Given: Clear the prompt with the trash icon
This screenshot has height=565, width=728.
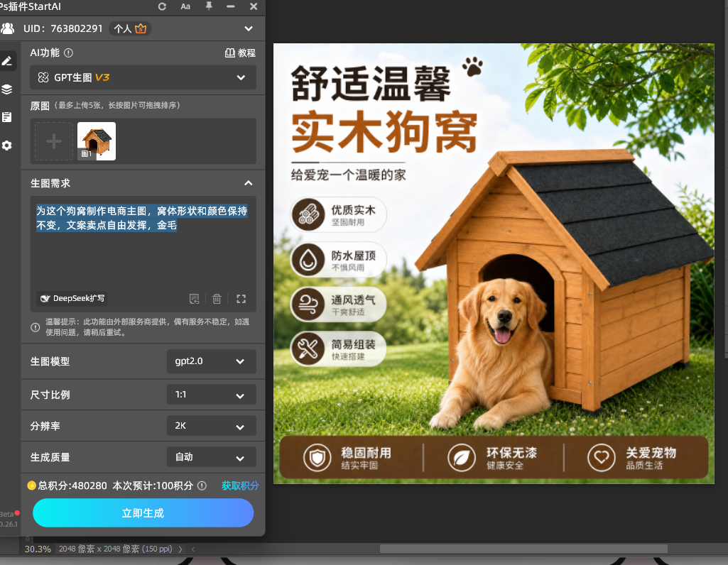Looking at the screenshot, I should (217, 299).
